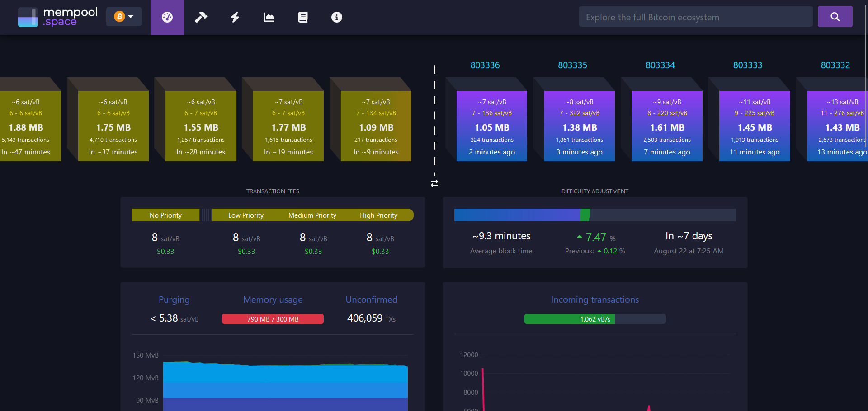
Task: Click the High Priority fee label
Action: (378, 215)
